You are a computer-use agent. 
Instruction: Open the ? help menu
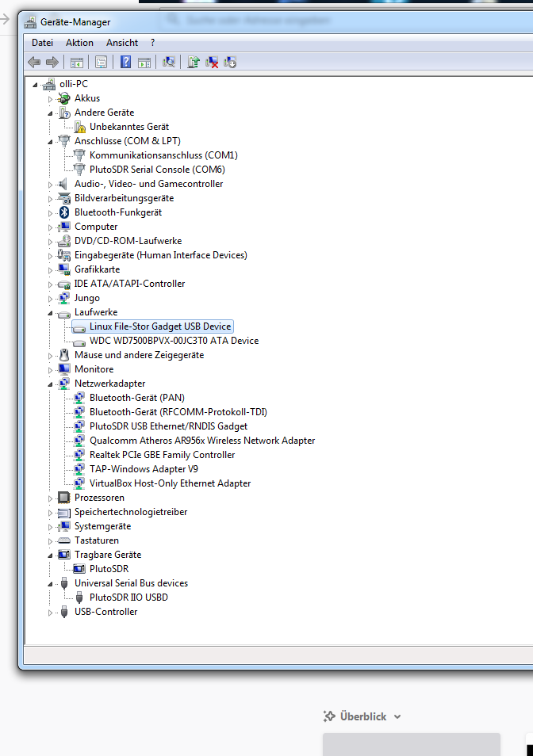pyautogui.click(x=152, y=43)
